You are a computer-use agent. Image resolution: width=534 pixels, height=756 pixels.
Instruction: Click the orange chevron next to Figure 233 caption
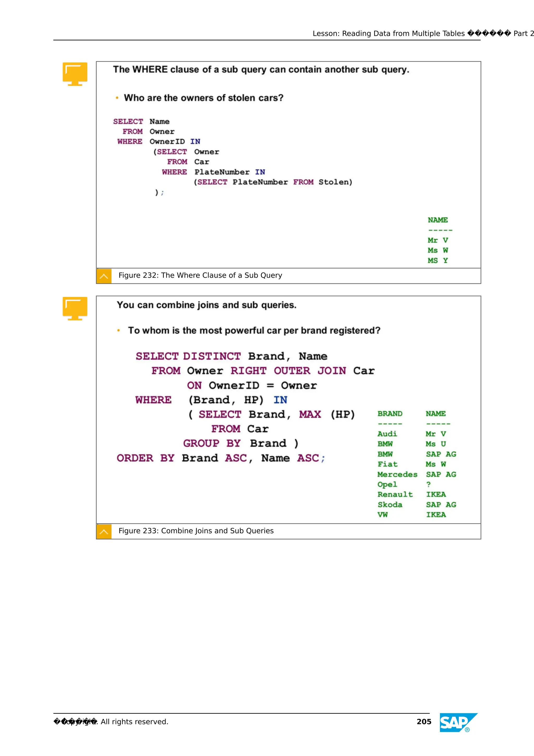tap(104, 531)
